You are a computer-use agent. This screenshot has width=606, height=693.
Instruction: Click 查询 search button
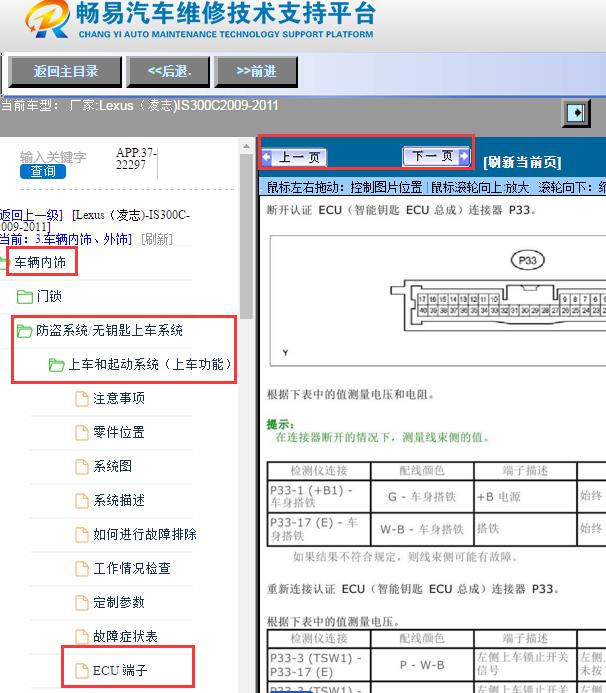tap(43, 171)
